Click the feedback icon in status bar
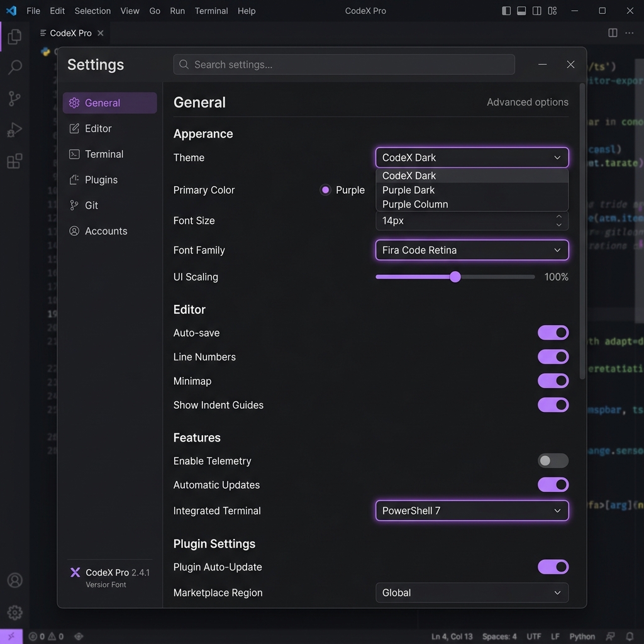Image resolution: width=644 pixels, height=644 pixels. point(611,636)
